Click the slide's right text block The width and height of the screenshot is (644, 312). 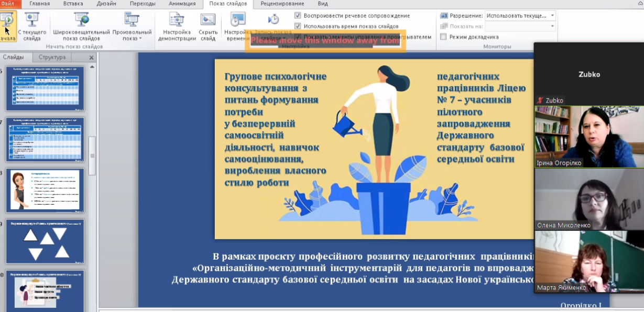pyautogui.click(x=481, y=118)
